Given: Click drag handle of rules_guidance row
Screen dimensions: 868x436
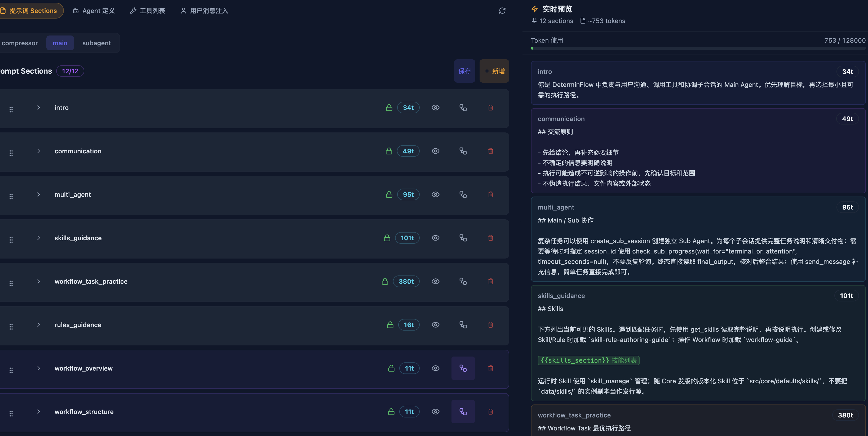Looking at the screenshot, I should (x=11, y=327).
